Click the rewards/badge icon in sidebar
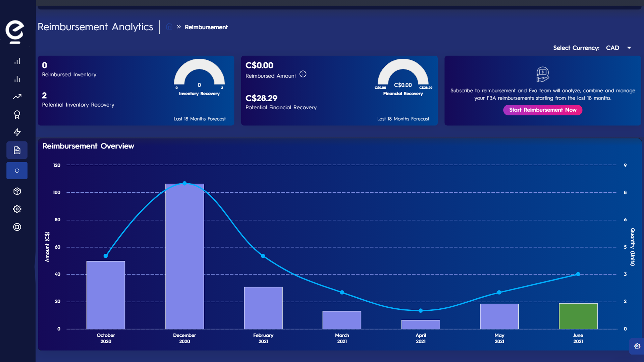644x362 pixels. 17,115
